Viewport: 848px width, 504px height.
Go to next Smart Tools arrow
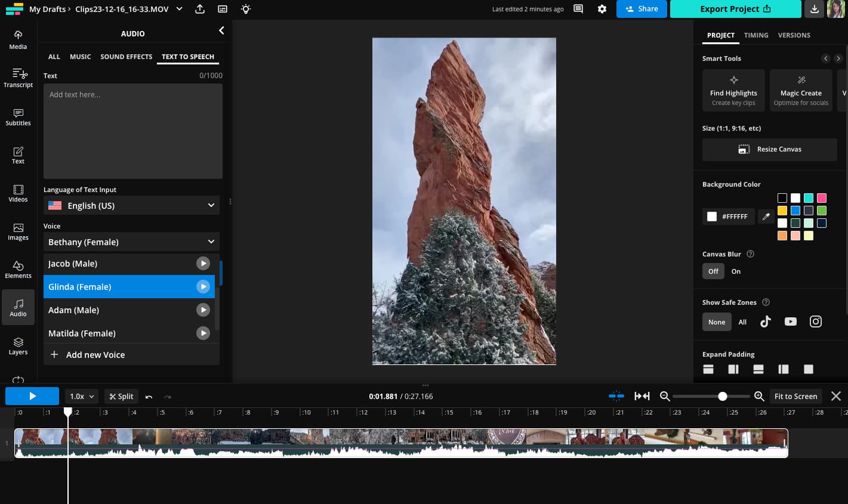click(838, 58)
